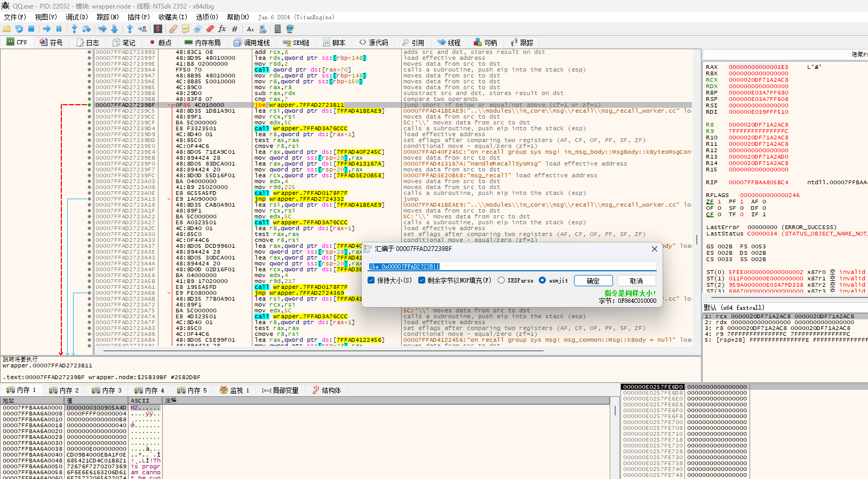Screen dimensions: 868x479
Task: Switch to the 内存布局 tab
Action: point(203,43)
